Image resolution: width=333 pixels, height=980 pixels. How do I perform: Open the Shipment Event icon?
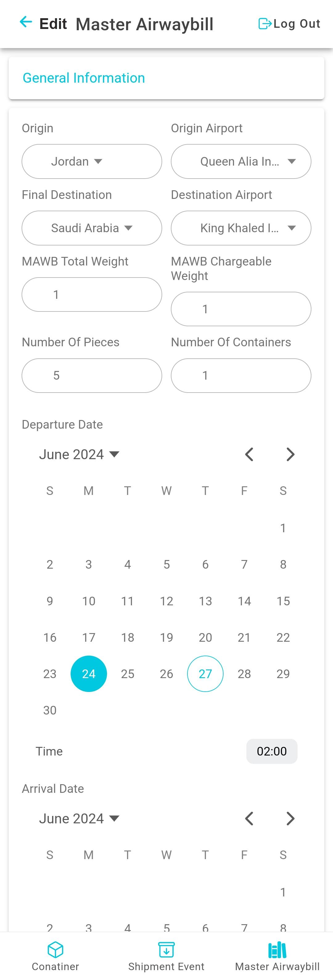click(166, 949)
